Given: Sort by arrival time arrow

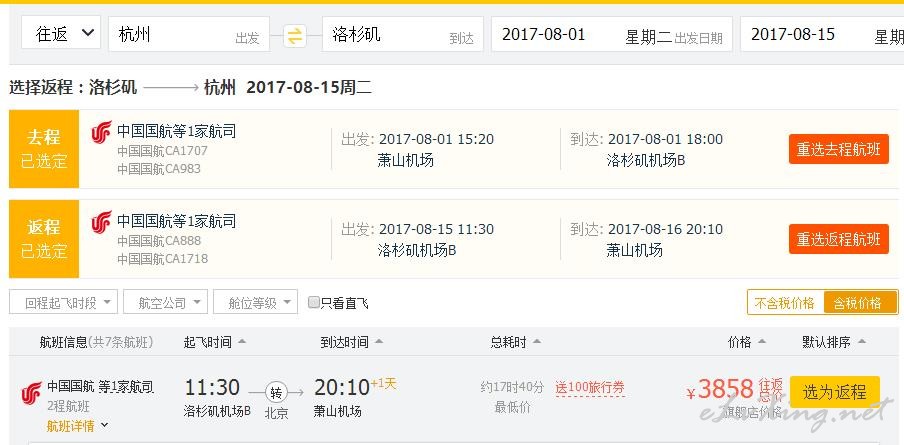Looking at the screenshot, I should [x=378, y=342].
